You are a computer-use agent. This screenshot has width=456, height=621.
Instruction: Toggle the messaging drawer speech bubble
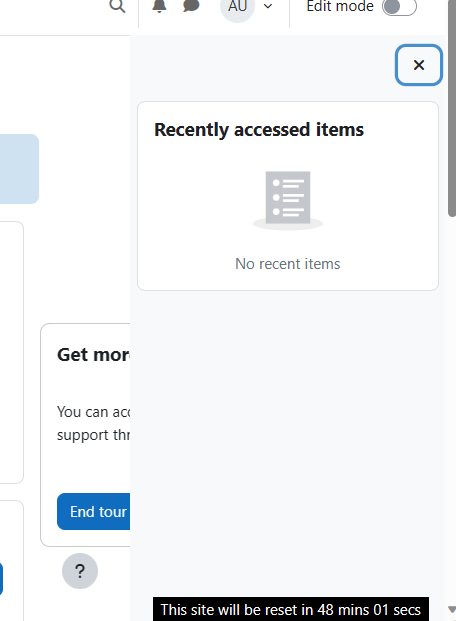pos(191,6)
